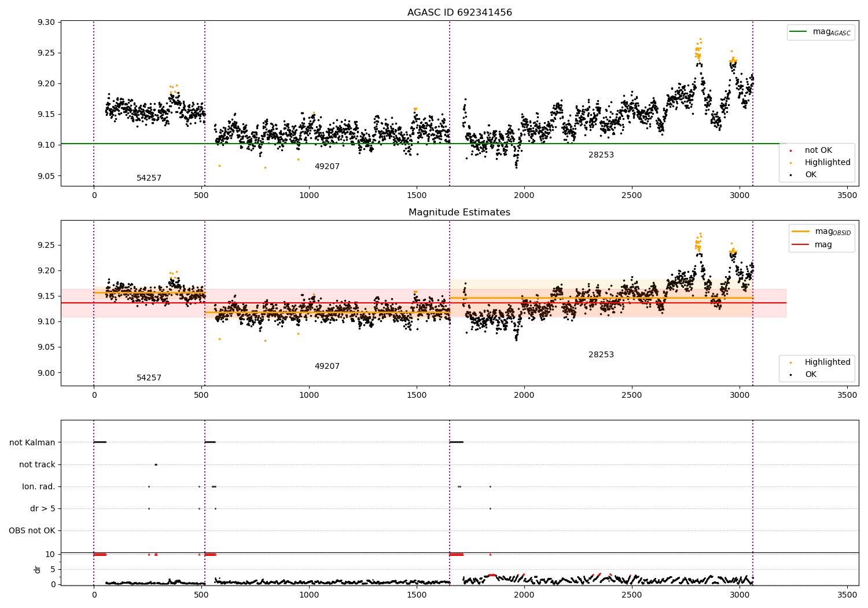Click the 9.30 tick label on top plot
The image size is (868, 608).
click(46, 23)
